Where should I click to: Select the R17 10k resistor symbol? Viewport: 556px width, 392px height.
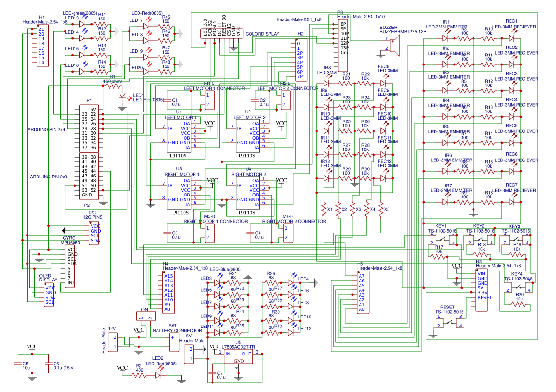tap(439, 256)
